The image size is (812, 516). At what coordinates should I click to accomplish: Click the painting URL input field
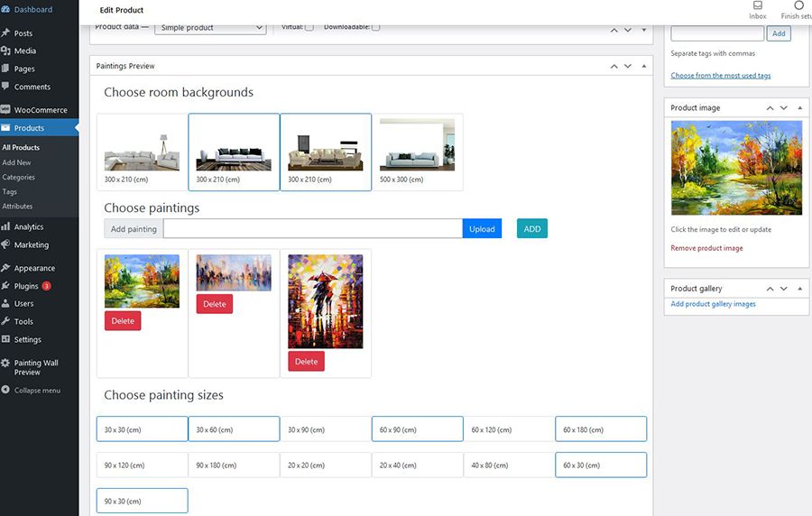[x=313, y=229]
